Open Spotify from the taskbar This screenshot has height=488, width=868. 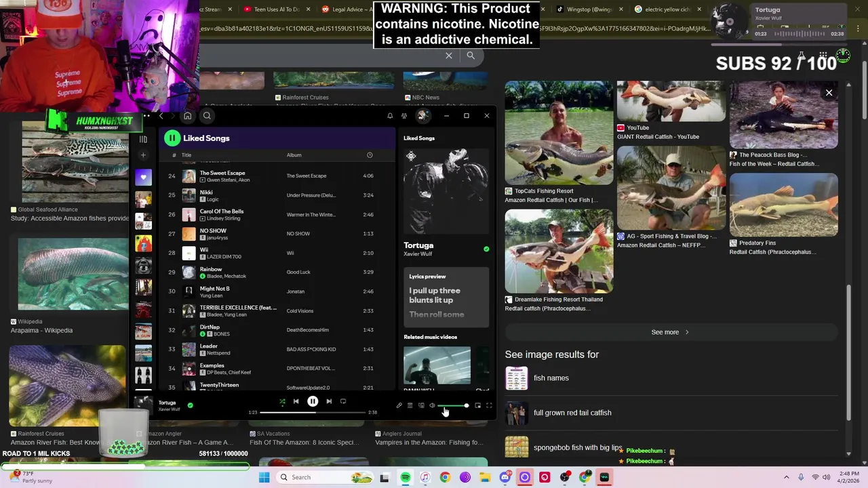(405, 477)
